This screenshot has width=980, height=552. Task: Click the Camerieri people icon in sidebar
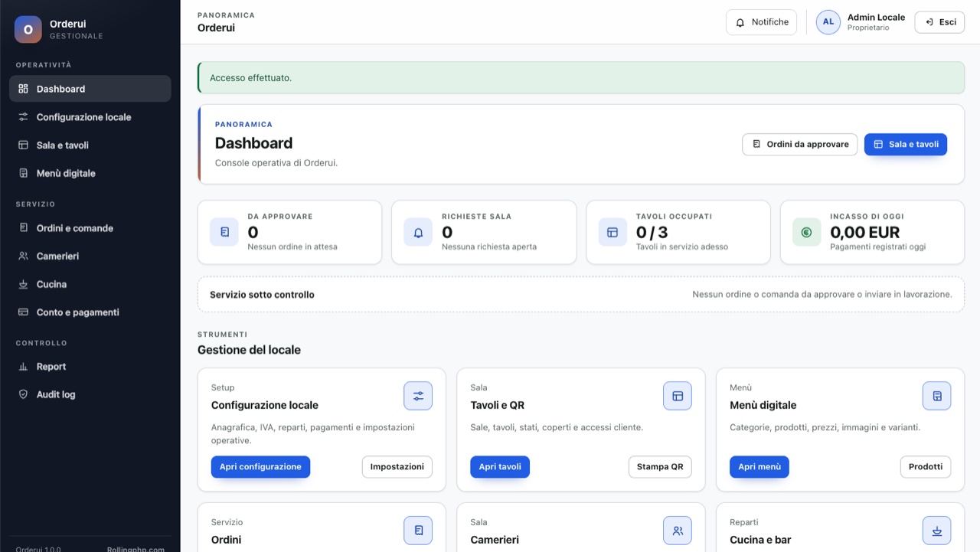(23, 256)
